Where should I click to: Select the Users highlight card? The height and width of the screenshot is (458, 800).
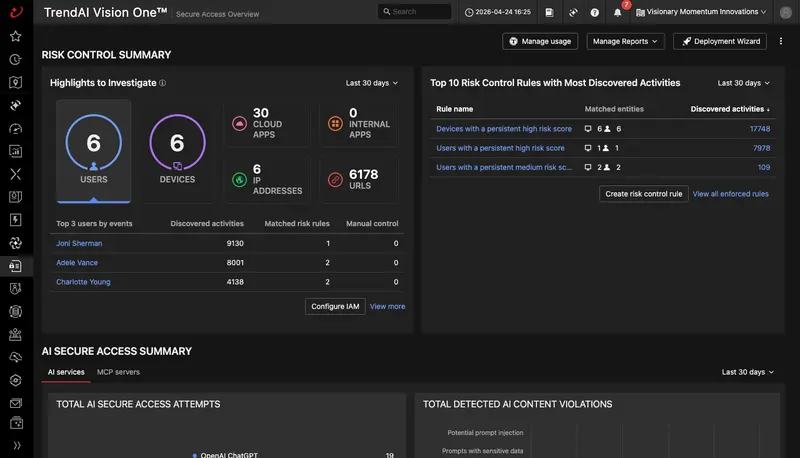93,151
